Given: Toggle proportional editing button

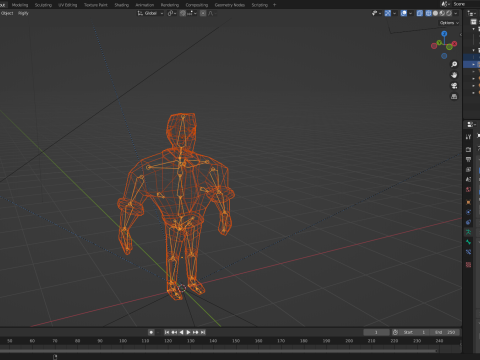Looking at the screenshot, I should [203, 13].
